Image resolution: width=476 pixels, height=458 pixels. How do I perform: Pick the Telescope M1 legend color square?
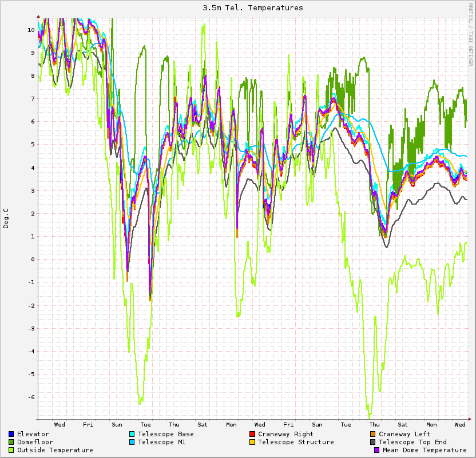pos(132,442)
